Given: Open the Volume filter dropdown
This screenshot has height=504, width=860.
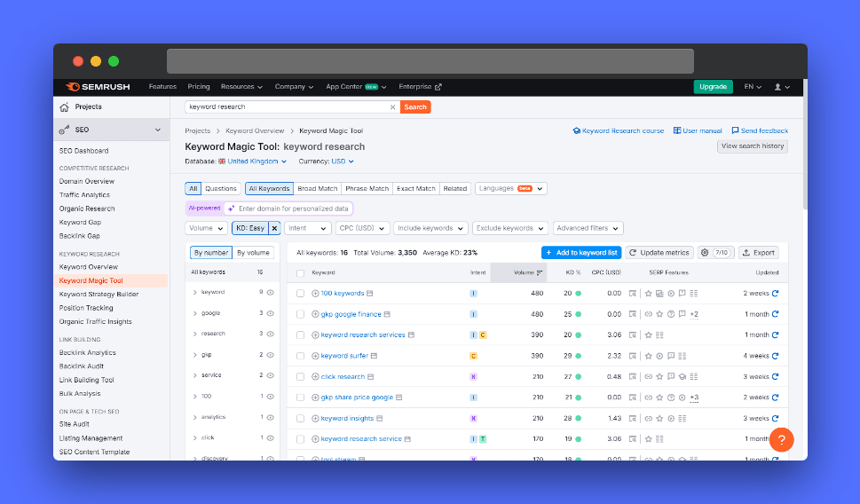Looking at the screenshot, I should click(206, 228).
